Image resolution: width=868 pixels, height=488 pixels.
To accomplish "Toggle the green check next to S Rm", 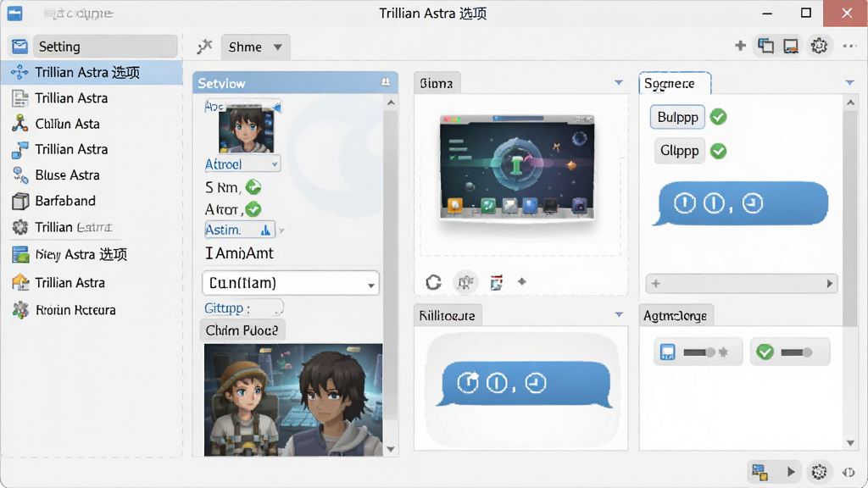I will 253,187.
